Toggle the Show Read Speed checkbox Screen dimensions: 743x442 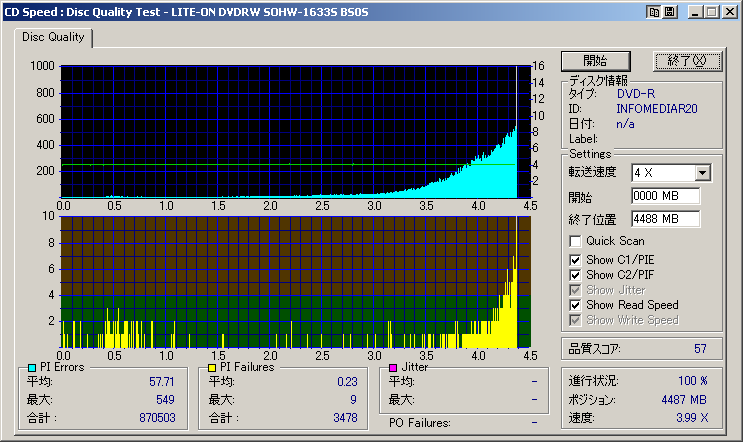tap(575, 305)
